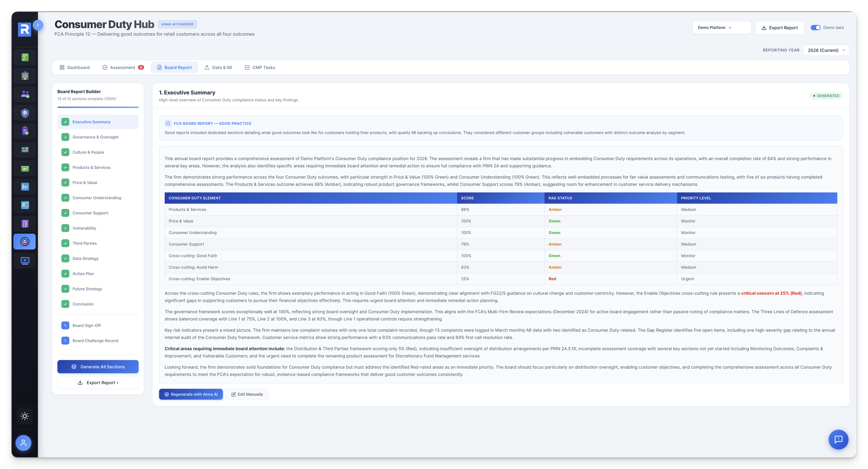Click Regenerate with Anna AI

coord(191,394)
